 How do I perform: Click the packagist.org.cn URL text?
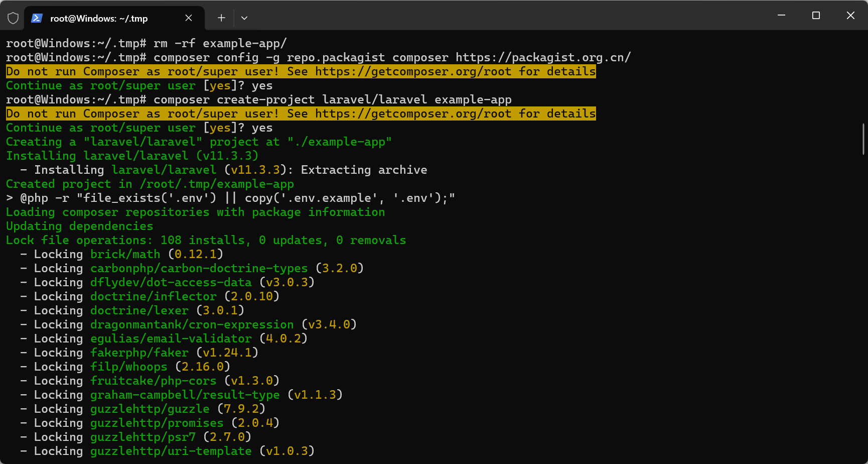[543, 57]
